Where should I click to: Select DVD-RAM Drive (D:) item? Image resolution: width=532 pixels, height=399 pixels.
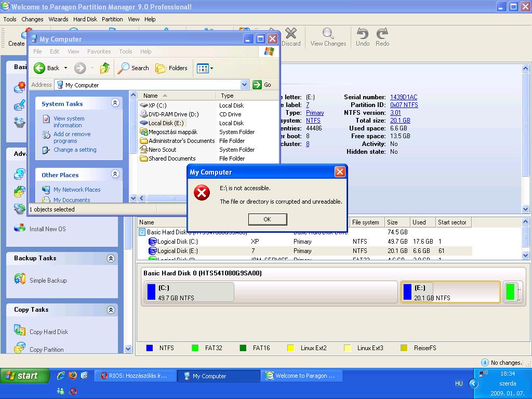(x=174, y=114)
